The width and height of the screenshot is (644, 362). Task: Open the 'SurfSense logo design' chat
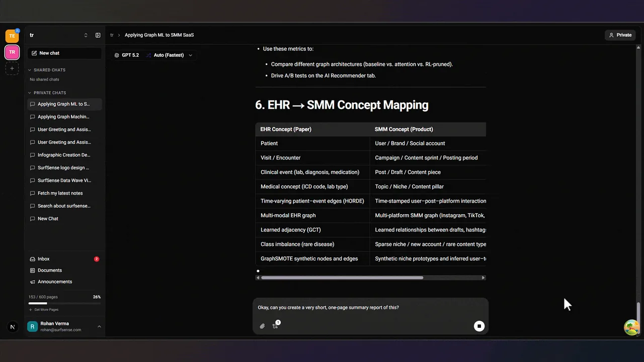[65, 167]
